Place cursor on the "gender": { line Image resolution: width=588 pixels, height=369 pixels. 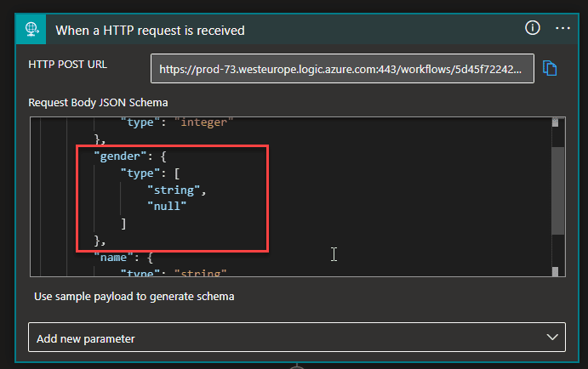point(129,156)
